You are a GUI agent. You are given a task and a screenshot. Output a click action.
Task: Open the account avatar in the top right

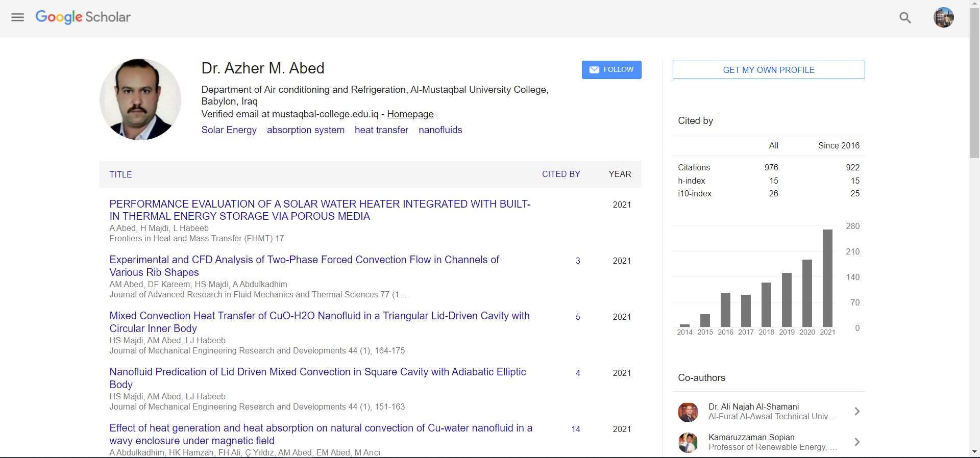point(943,18)
